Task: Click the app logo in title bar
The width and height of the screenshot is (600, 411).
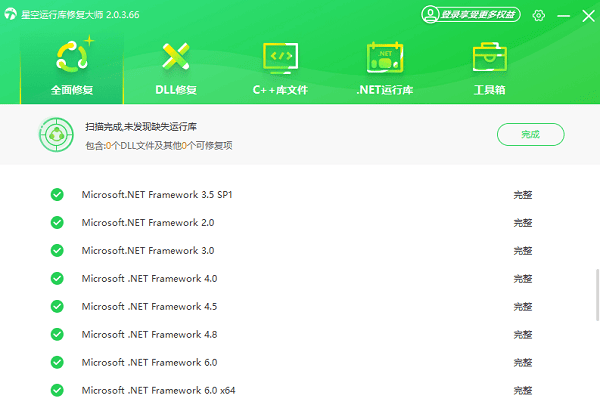Action: 12,15
